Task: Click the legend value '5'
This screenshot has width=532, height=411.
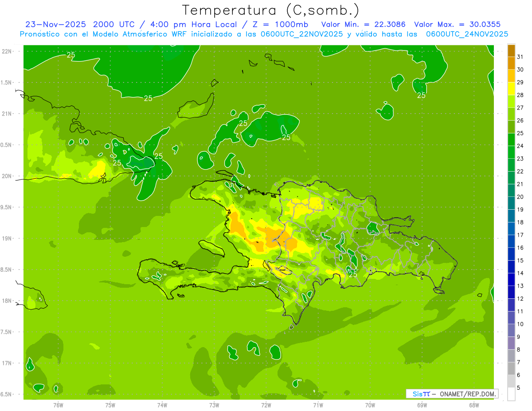Action: tap(519, 388)
